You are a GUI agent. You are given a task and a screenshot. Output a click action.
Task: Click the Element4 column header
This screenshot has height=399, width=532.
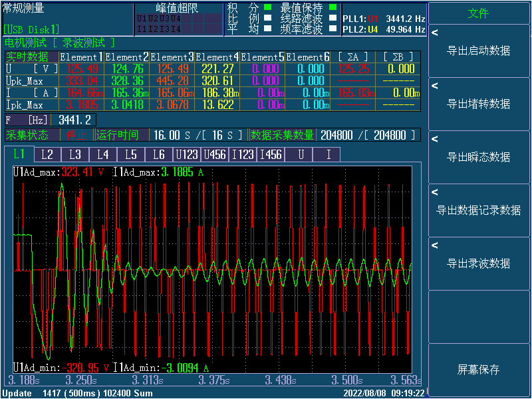[x=217, y=57]
